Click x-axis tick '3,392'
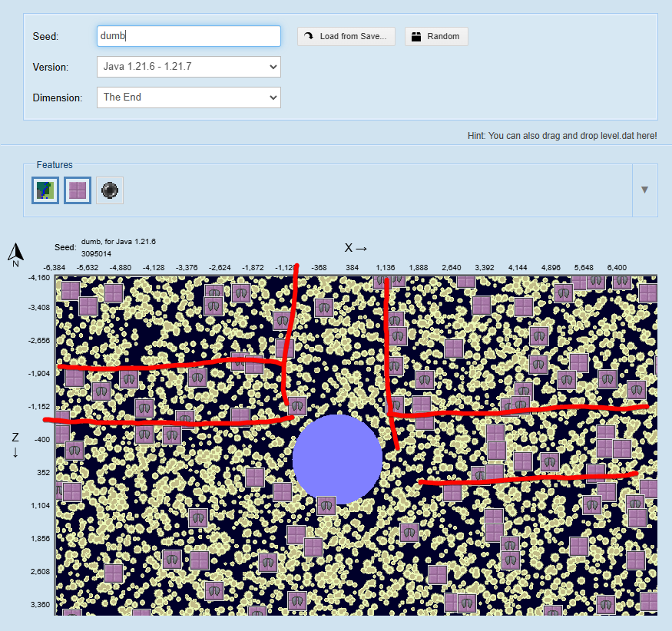 (485, 268)
